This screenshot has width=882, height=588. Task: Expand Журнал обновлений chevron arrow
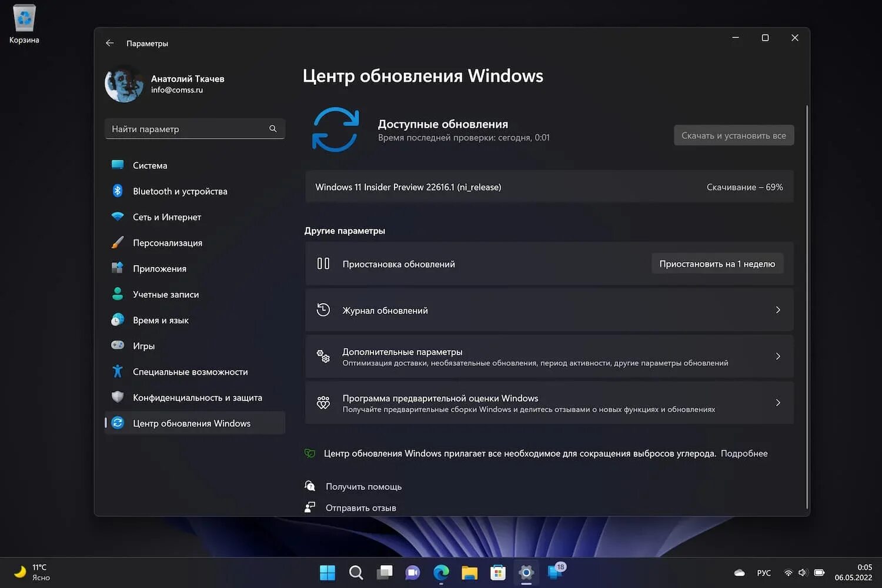click(778, 310)
